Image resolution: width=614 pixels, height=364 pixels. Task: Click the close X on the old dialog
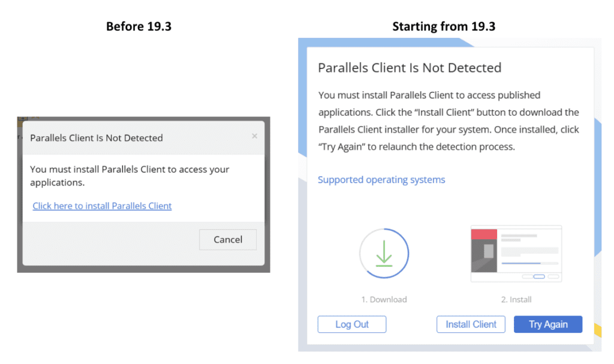[x=254, y=136]
